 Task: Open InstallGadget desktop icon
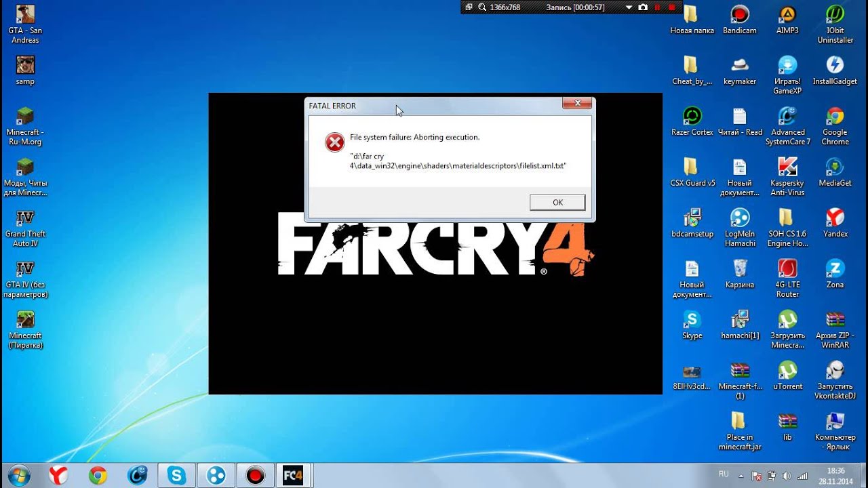coord(835,70)
